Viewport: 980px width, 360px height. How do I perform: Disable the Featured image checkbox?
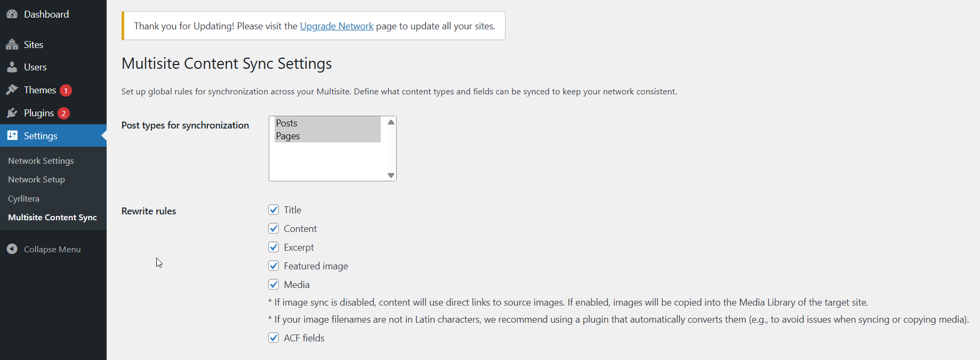[274, 266]
